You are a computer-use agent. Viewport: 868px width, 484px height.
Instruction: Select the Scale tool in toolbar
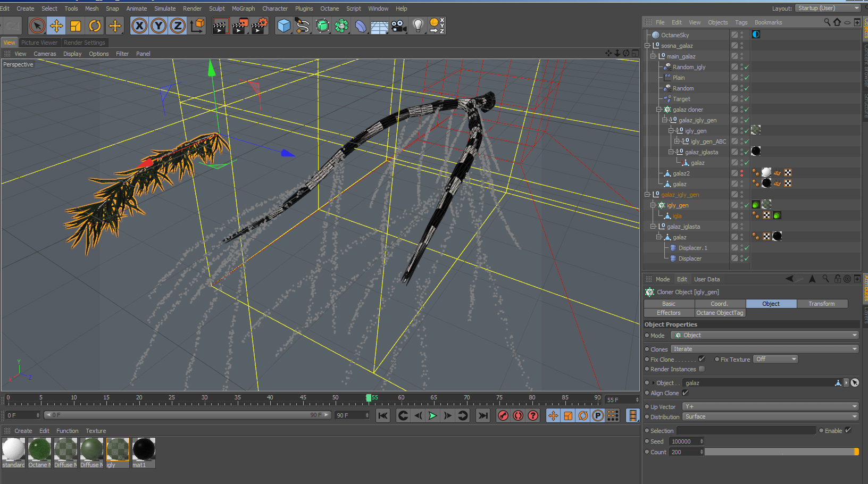[x=76, y=26]
